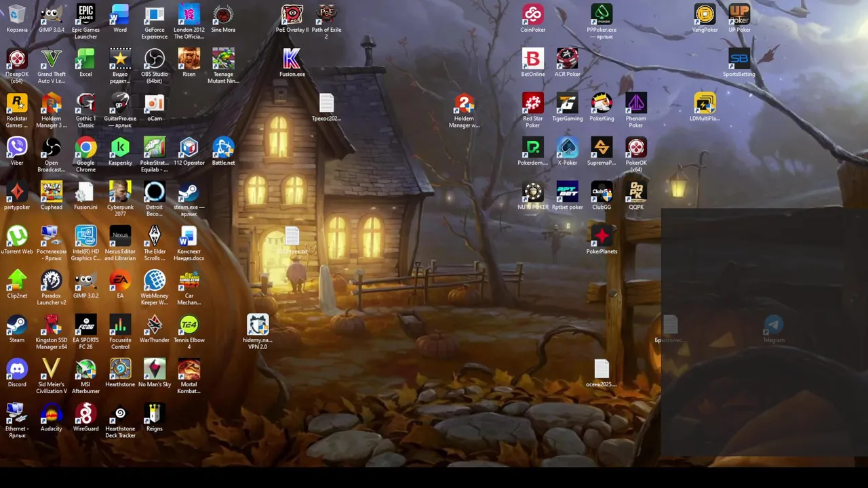Open Clip2net icon
This screenshot has width=868, height=488.
tap(17, 285)
